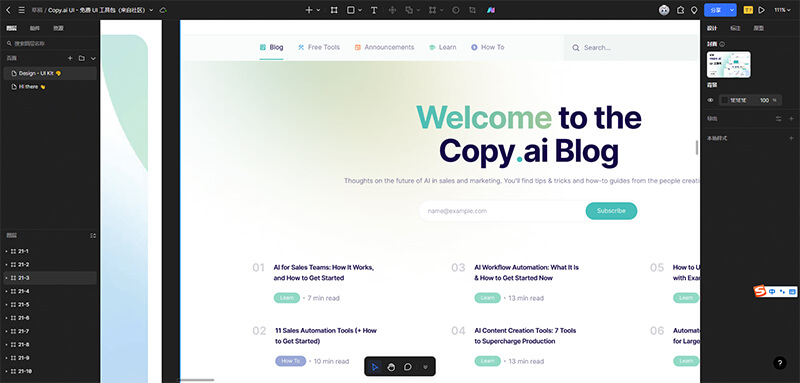Screen dimensions: 800x383
Task: Click the file cover thumbnail
Action: click(x=728, y=64)
